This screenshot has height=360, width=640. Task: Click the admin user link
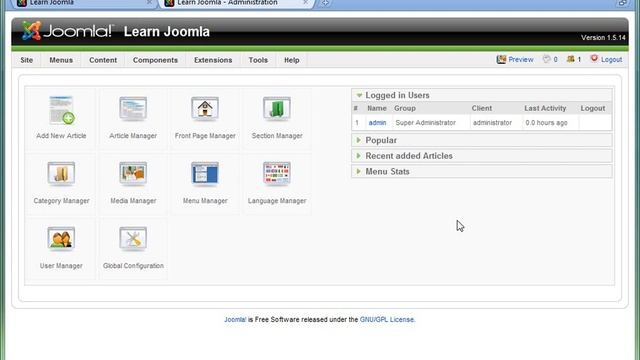pos(377,122)
